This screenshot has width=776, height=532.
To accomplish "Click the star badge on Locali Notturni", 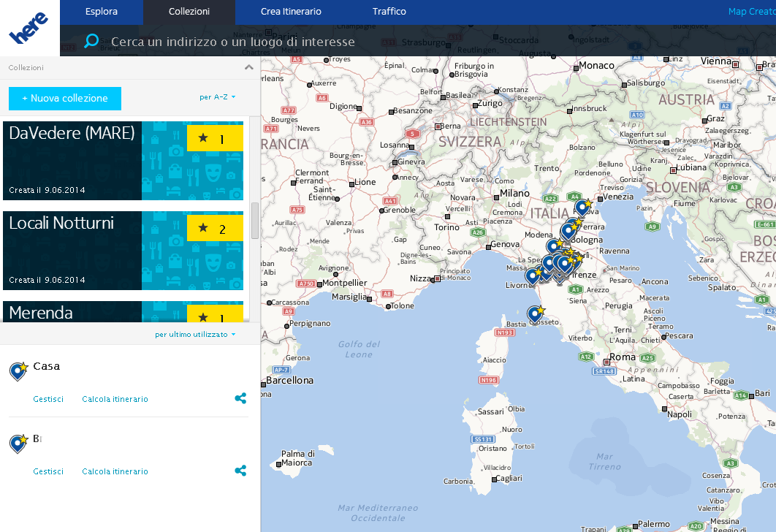I will [215, 228].
